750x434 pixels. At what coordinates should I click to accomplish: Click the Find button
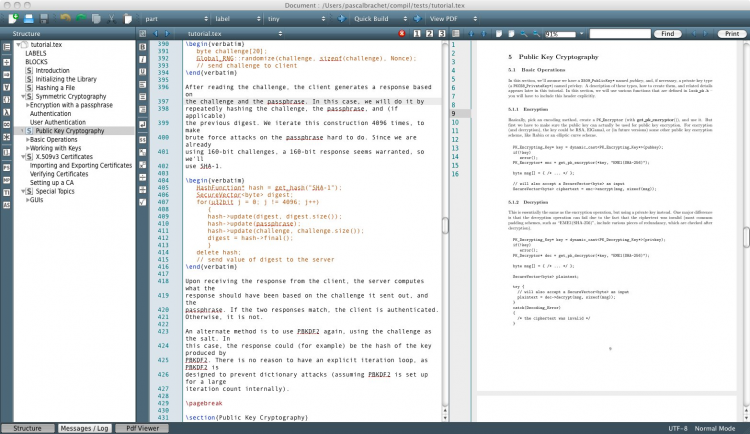coord(667,34)
